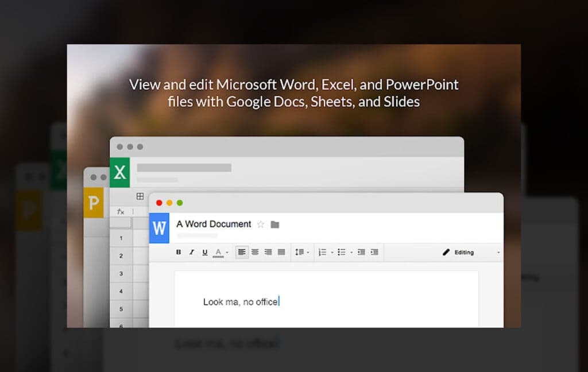The height and width of the screenshot is (372, 588).
Task: Select row 3 header in the Excel sheet
Action: [x=121, y=273]
